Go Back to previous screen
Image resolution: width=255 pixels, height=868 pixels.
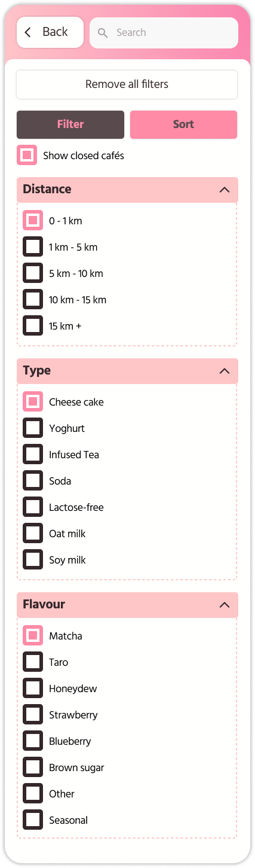click(x=50, y=32)
